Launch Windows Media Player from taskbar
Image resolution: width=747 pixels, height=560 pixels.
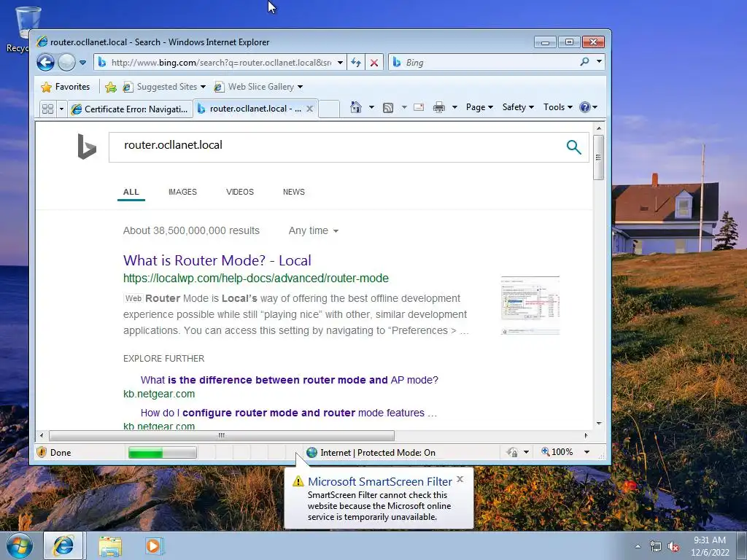coord(154,545)
